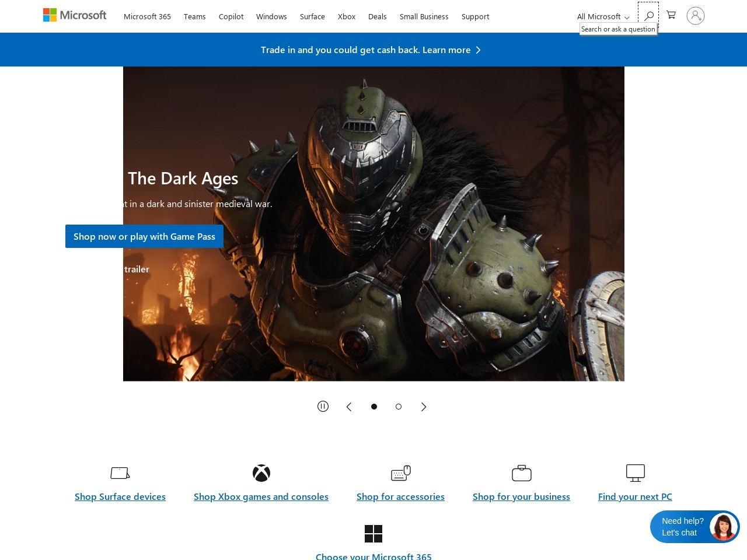Viewport: 747px width, 560px height.
Task: Open the account sign-in avatar icon
Action: 695,16
